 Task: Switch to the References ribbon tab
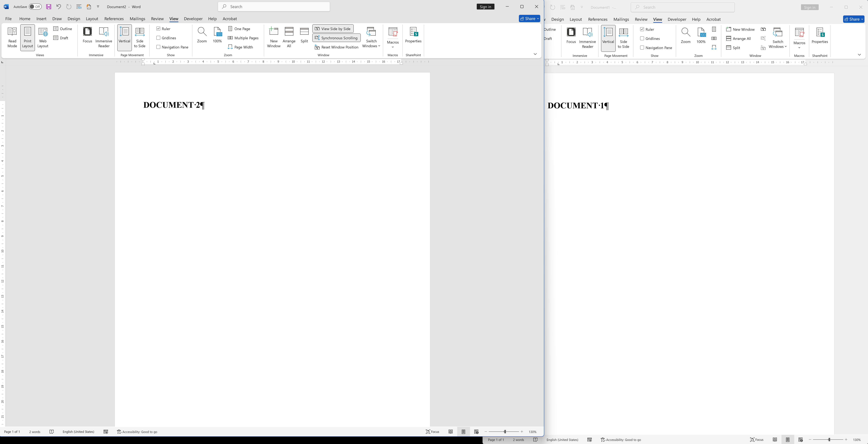(x=114, y=18)
